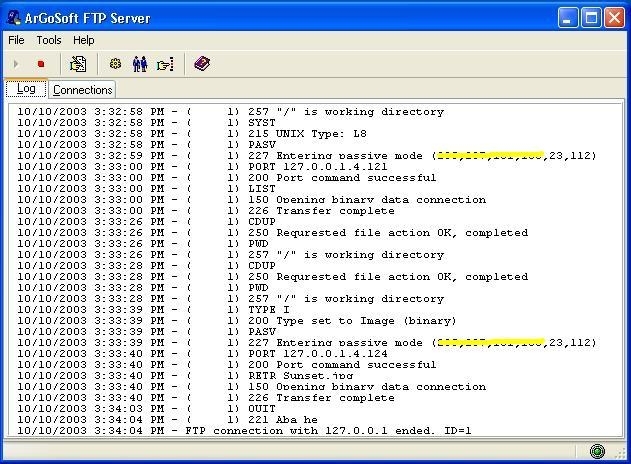Click the ArGoSoft title bar application icon
631x464 pixels.
tap(14, 18)
